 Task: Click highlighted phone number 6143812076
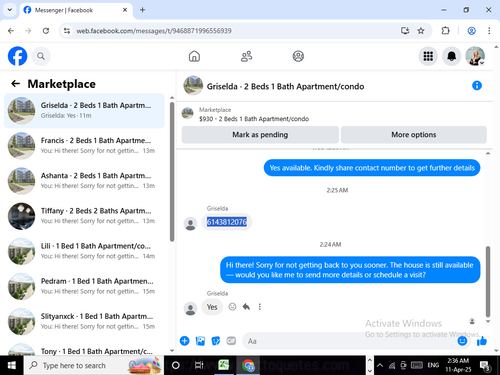click(x=227, y=222)
